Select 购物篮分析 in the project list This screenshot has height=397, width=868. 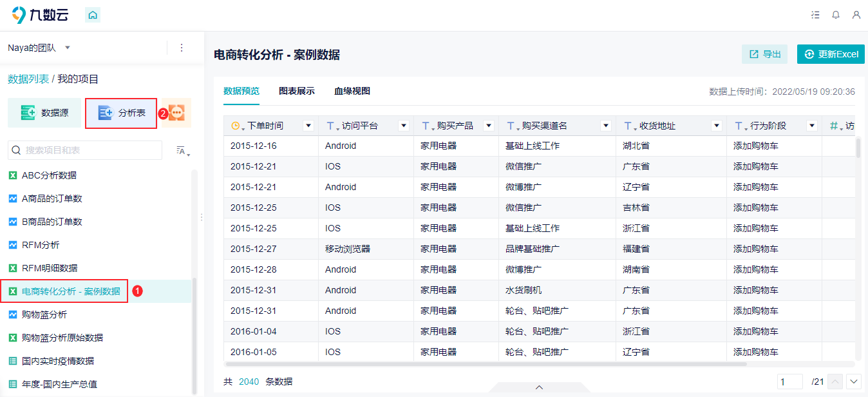click(44, 315)
